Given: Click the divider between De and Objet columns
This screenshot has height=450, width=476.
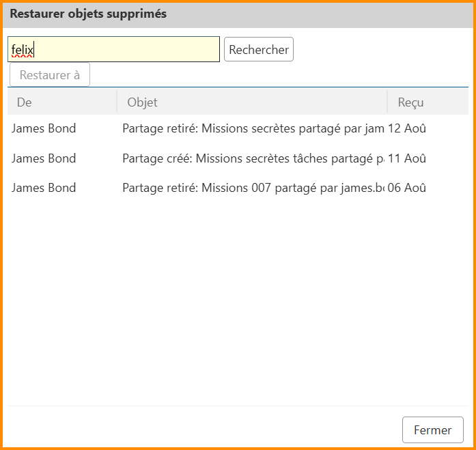Looking at the screenshot, I should click(x=117, y=102).
